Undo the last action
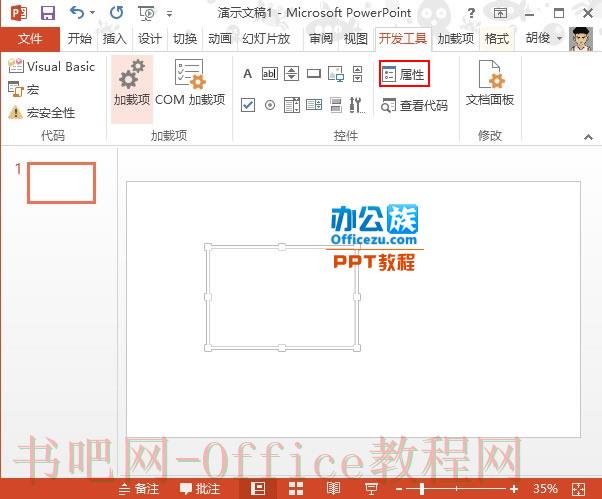Screen dimensions: 602x499 (x=78, y=13)
